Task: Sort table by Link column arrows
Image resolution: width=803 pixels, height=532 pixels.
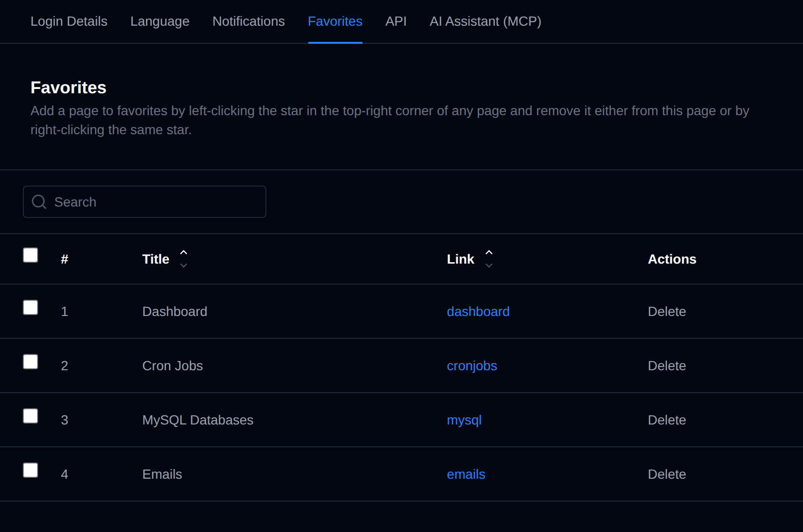Action: [x=489, y=259]
